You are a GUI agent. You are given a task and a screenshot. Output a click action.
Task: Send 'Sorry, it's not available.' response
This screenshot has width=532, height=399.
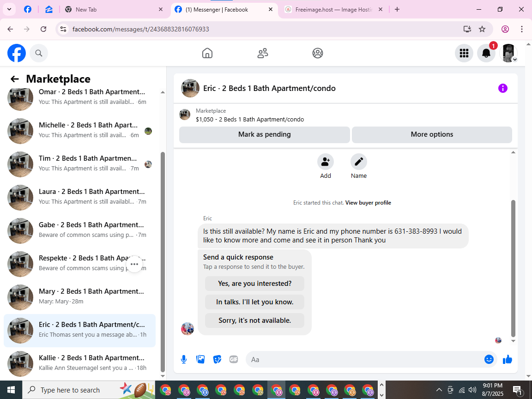[254, 320]
